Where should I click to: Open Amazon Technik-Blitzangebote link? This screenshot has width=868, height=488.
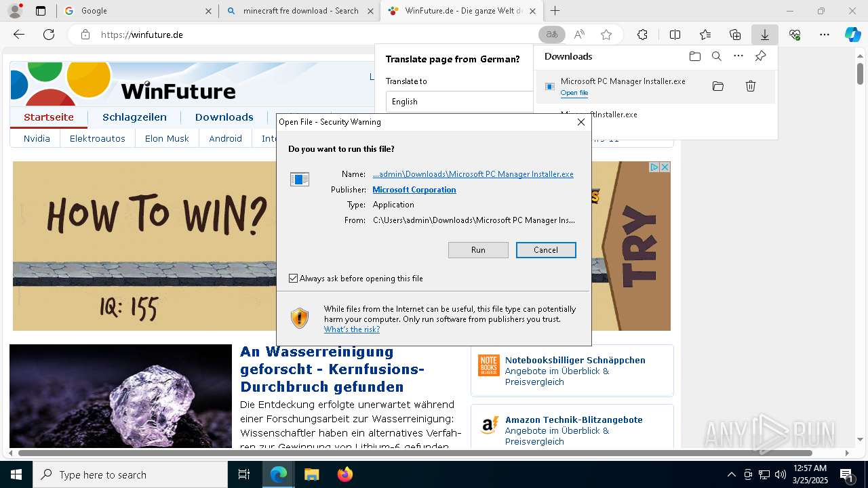pos(574,420)
